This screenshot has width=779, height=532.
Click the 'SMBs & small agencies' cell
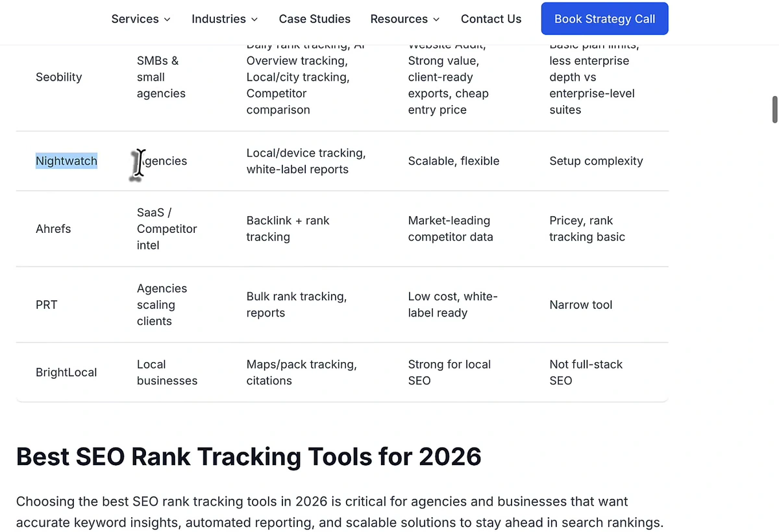161,77
